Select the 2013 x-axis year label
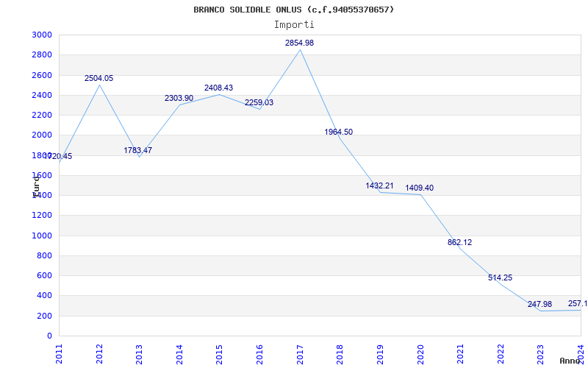 point(139,354)
